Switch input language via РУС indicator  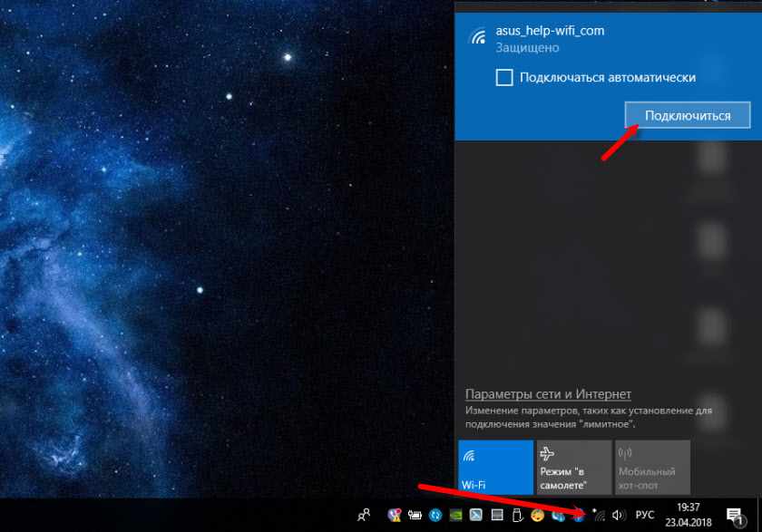[644, 515]
